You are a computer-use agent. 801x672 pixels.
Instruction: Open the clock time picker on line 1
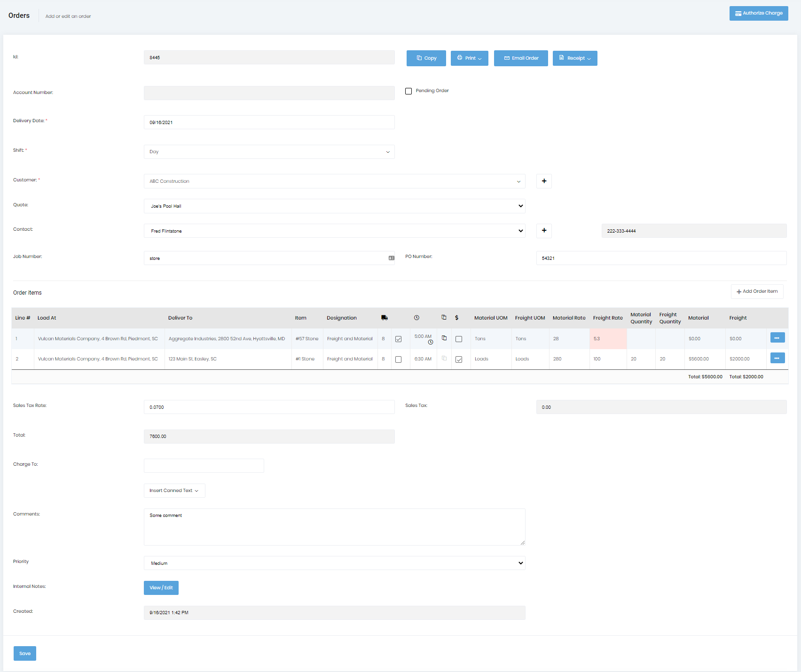[x=431, y=342]
